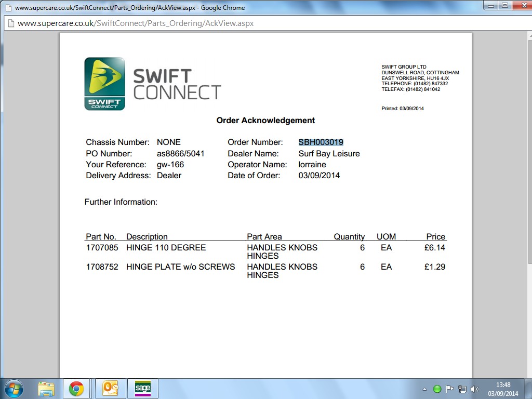Open the clock showing 13:48
Screen dimensions: 532x399
tap(503, 385)
